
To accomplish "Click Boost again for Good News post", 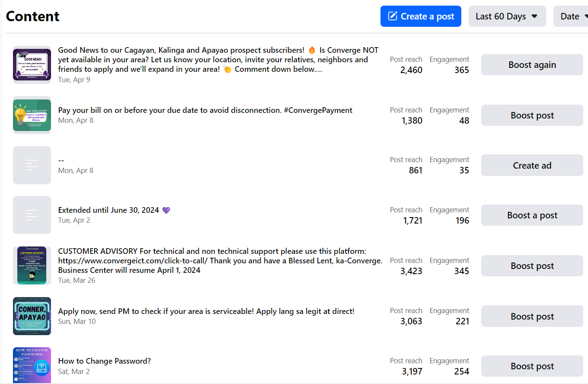I will click(532, 65).
